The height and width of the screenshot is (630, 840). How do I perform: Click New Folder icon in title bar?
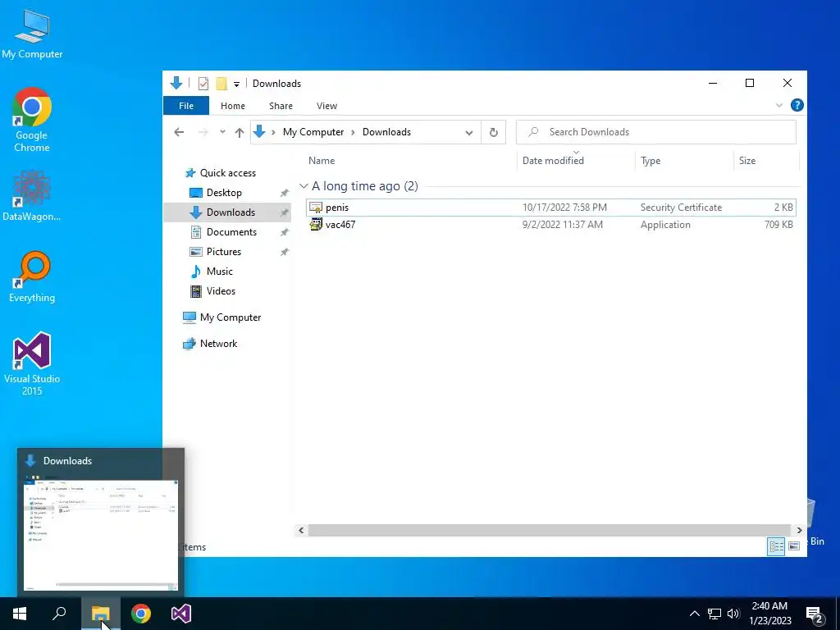tap(221, 84)
